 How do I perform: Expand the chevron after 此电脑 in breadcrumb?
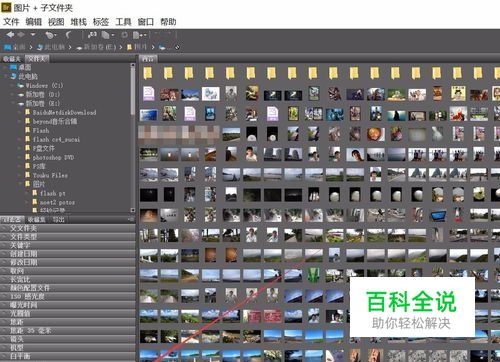click(x=70, y=47)
